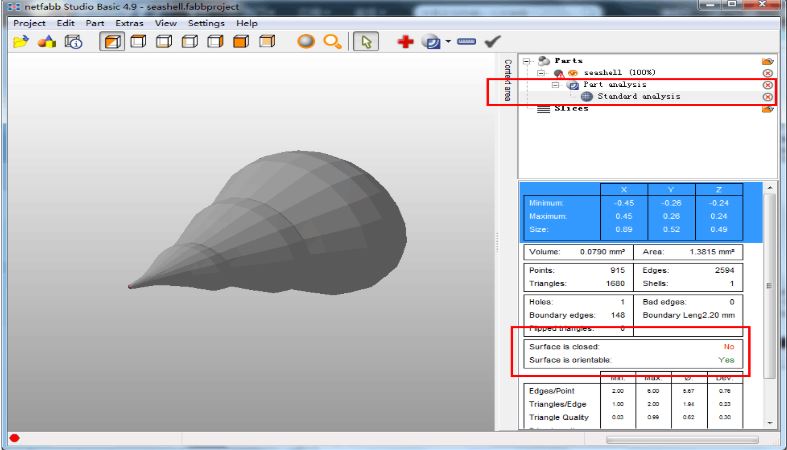The width and height of the screenshot is (787, 450).
Task: Open the Help menu
Action: pos(246,23)
